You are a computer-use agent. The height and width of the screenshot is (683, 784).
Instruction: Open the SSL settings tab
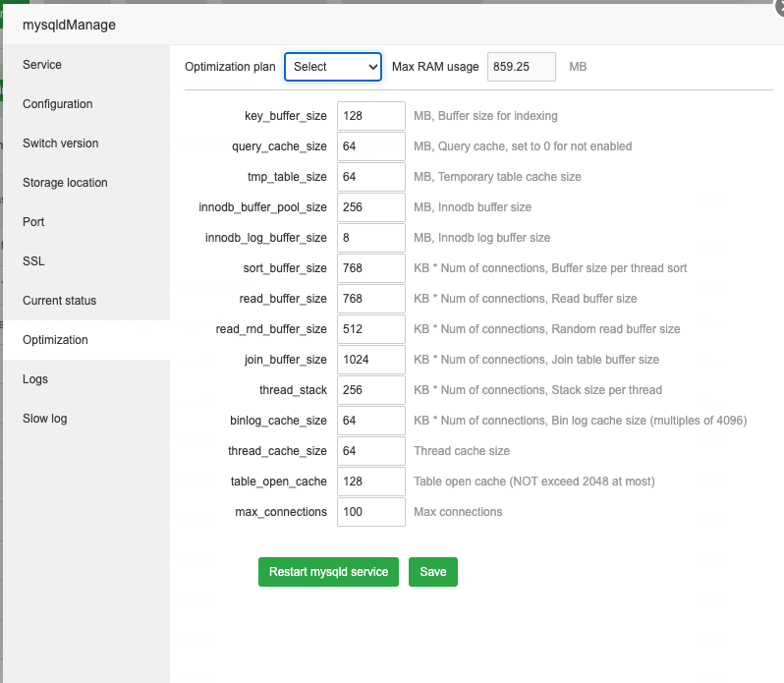[33, 261]
